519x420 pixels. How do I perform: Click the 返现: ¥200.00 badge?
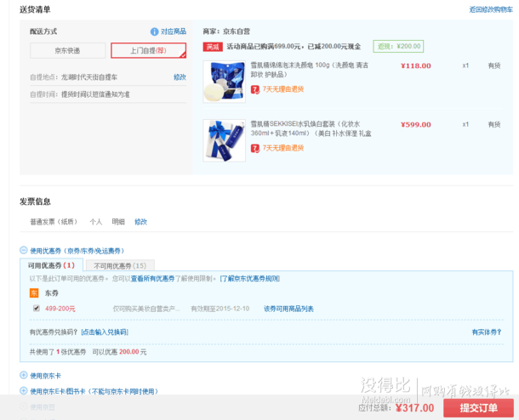[x=398, y=46]
